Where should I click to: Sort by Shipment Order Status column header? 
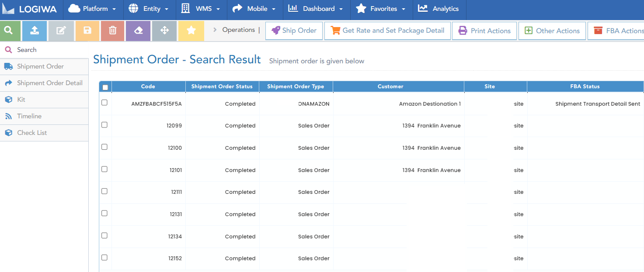pyautogui.click(x=222, y=86)
